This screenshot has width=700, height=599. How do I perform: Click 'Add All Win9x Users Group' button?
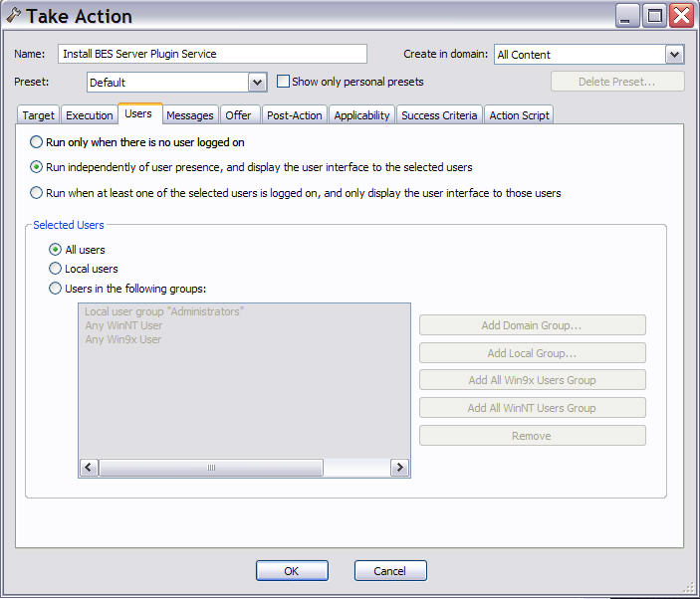tap(532, 380)
